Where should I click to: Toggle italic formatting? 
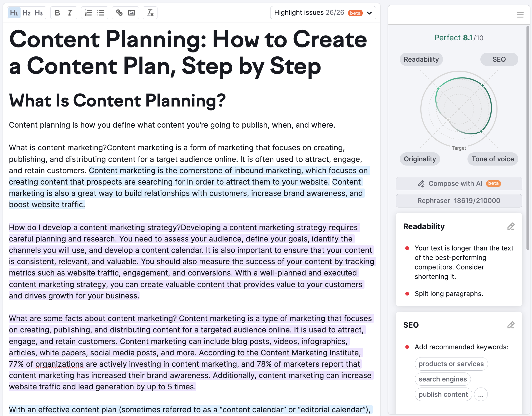point(70,13)
